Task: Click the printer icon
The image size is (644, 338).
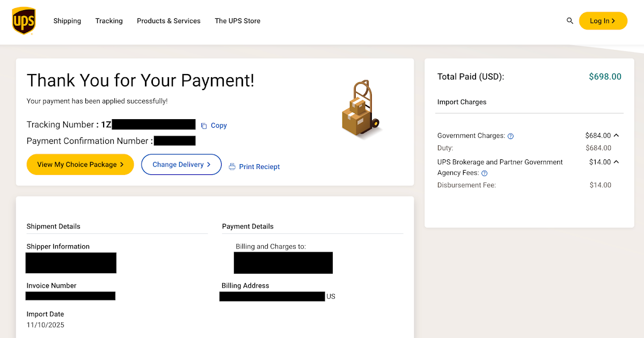Action: click(232, 167)
